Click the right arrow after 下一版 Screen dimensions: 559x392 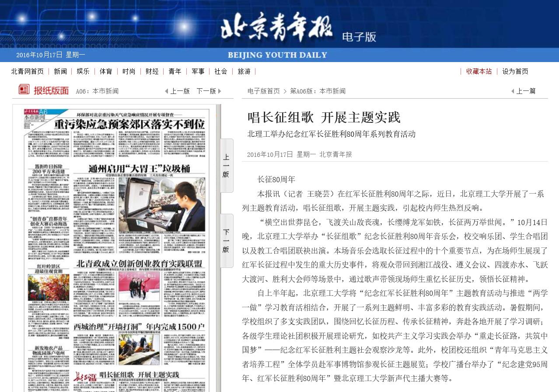(219, 91)
